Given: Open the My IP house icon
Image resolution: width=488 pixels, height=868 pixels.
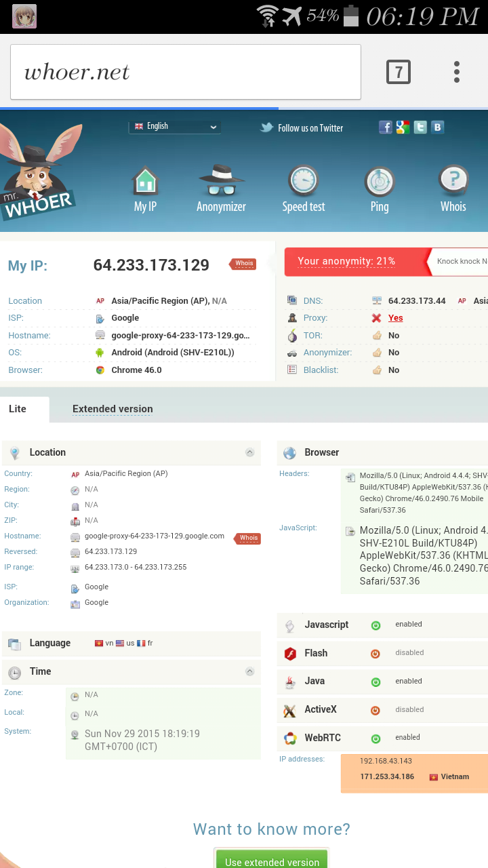Looking at the screenshot, I should [145, 182].
